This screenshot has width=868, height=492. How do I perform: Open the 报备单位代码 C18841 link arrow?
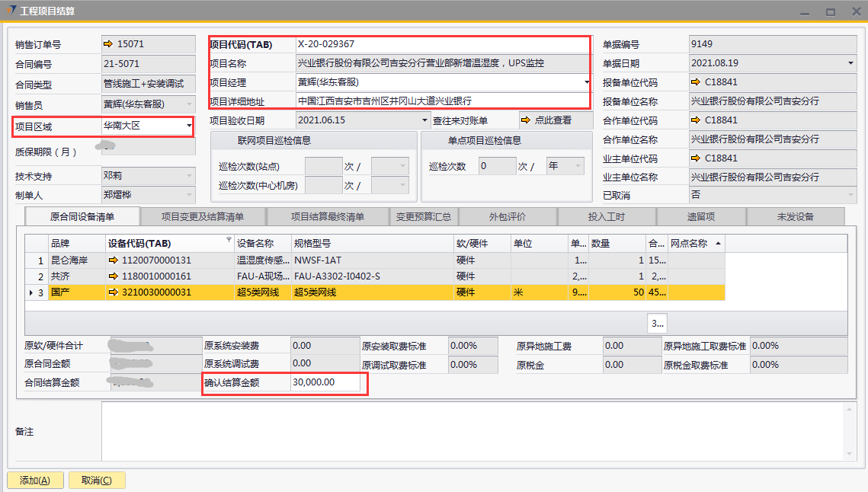pos(695,83)
